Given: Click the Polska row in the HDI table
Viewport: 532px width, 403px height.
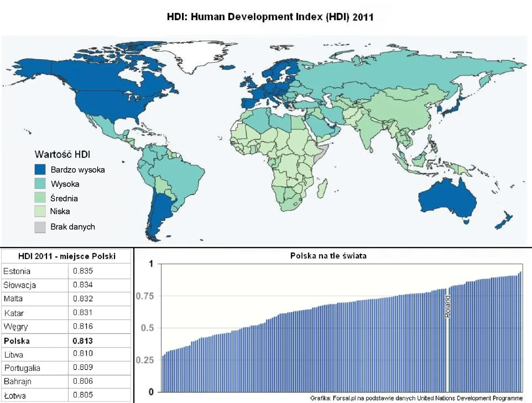Looking at the screenshot, I should [x=34, y=340].
